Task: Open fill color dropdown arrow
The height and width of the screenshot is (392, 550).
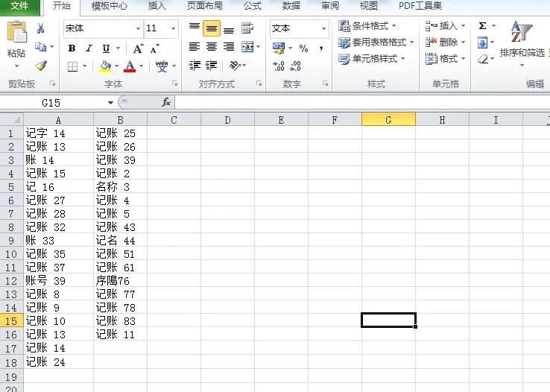Action: click(116, 66)
